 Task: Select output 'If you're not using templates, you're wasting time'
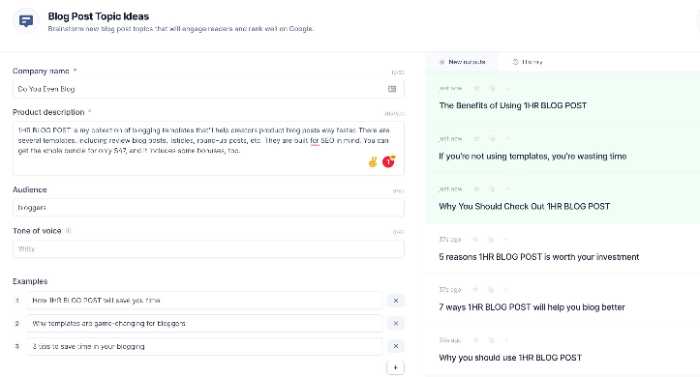[x=533, y=156]
